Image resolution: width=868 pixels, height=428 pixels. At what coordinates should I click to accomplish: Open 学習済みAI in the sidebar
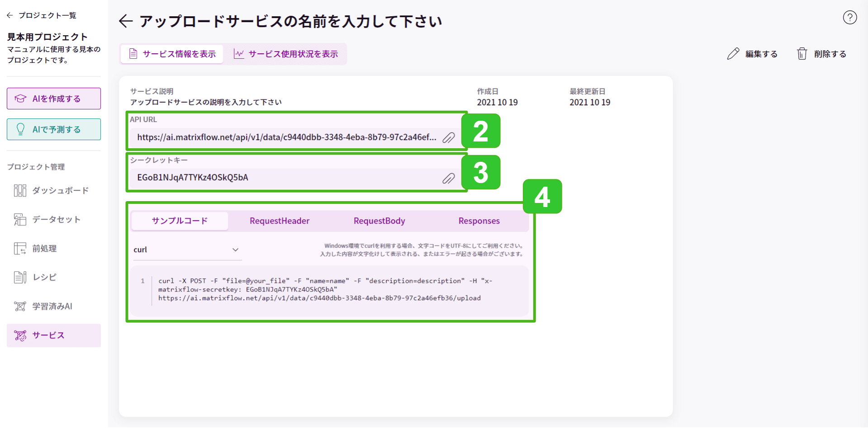(x=54, y=306)
